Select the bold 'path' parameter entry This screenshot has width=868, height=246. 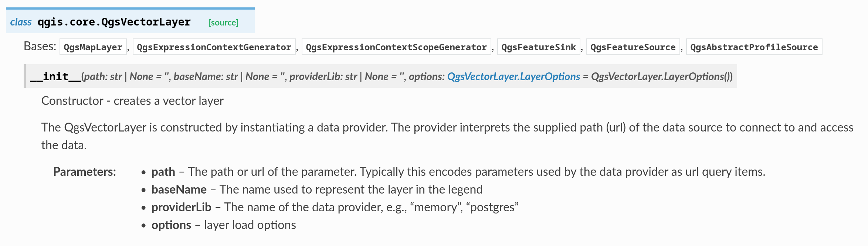163,172
